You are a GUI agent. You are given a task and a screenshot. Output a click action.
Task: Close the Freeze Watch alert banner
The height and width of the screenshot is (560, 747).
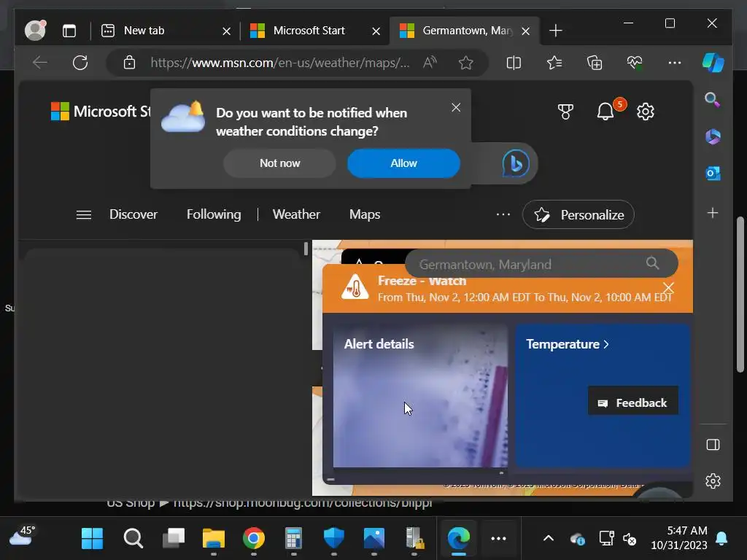pyautogui.click(x=668, y=287)
